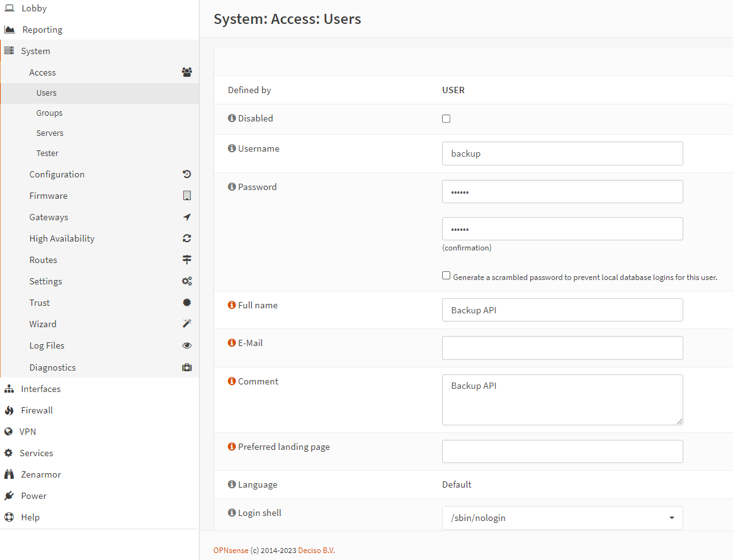This screenshot has width=733, height=560.
Task: Open the Settings gears icon
Action: 186,281
